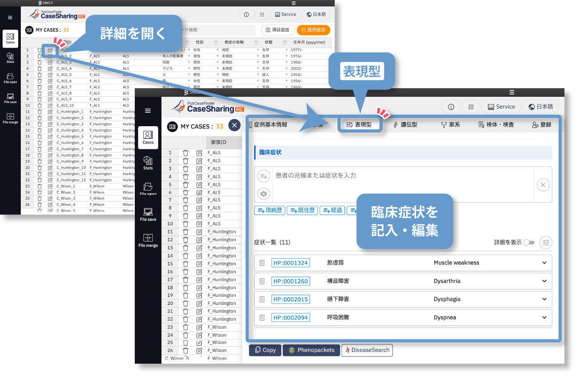Screen dimensions: 588x389
Task: Click the info icon beside Service button
Action: point(451,107)
